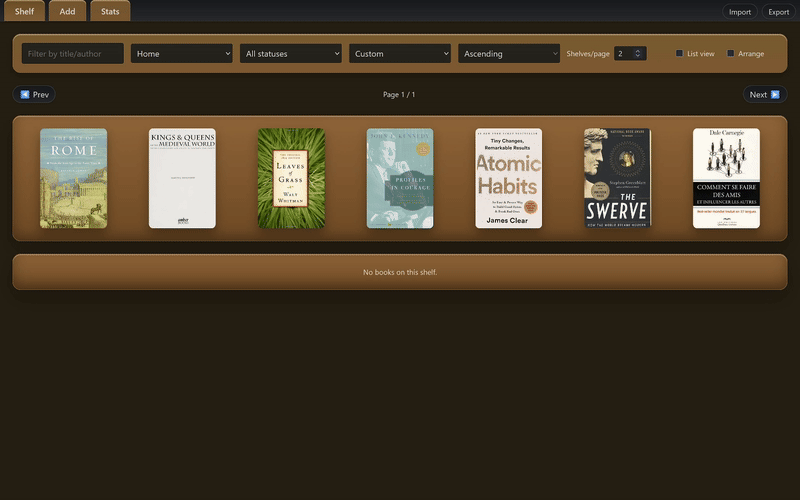
Task: Go to previous page with Prev
Action: (34, 94)
